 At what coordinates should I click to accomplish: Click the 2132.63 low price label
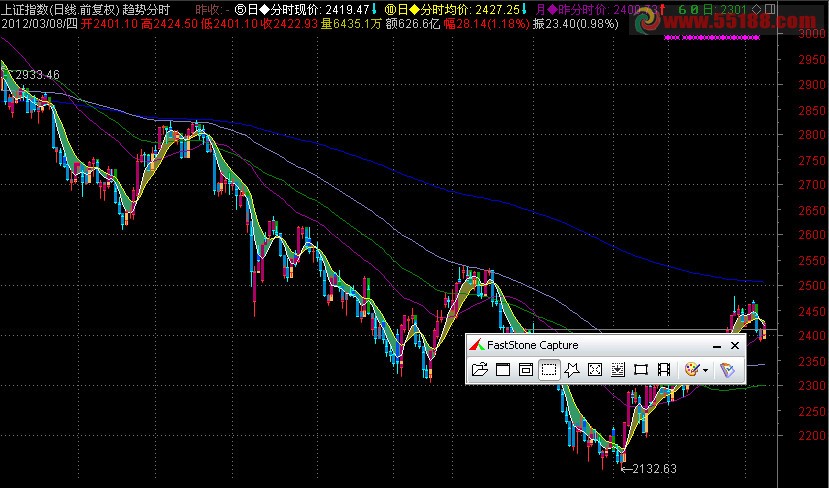point(655,468)
